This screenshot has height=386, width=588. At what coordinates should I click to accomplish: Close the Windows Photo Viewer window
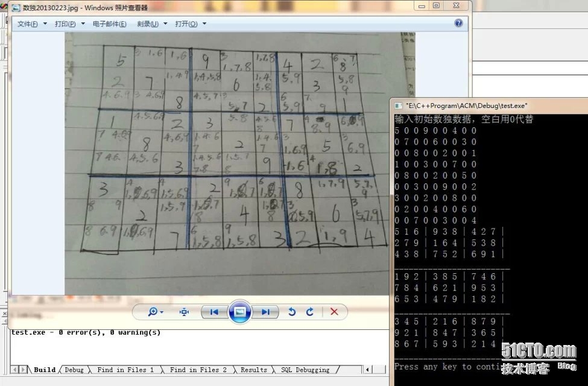point(457,5)
